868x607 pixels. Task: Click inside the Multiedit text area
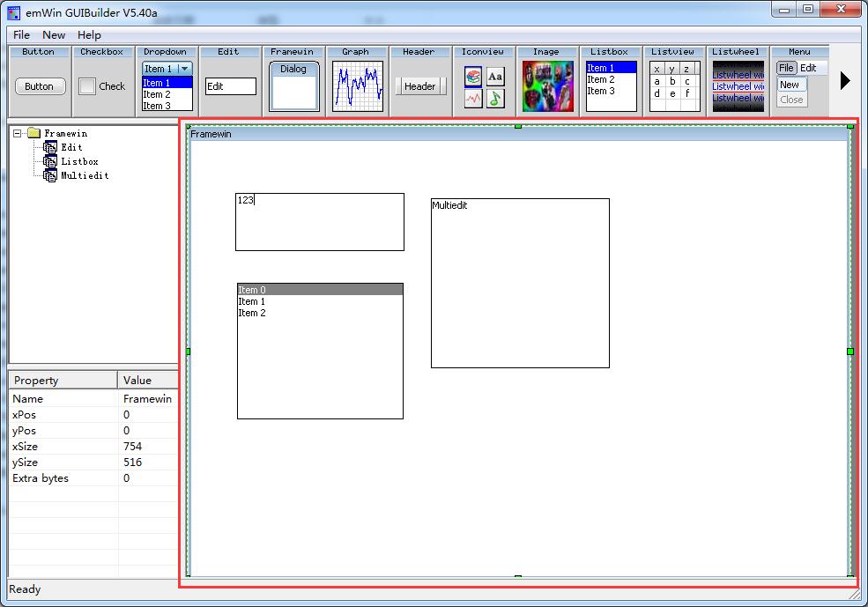click(x=520, y=284)
